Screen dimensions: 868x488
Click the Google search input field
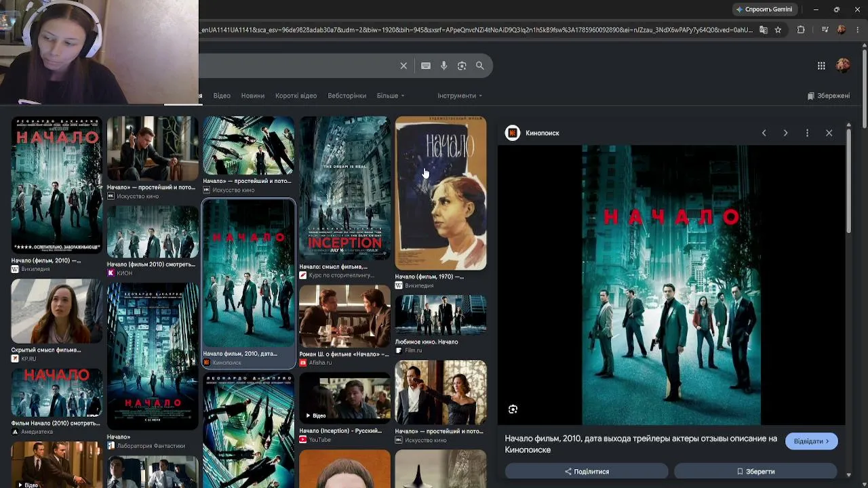point(296,66)
